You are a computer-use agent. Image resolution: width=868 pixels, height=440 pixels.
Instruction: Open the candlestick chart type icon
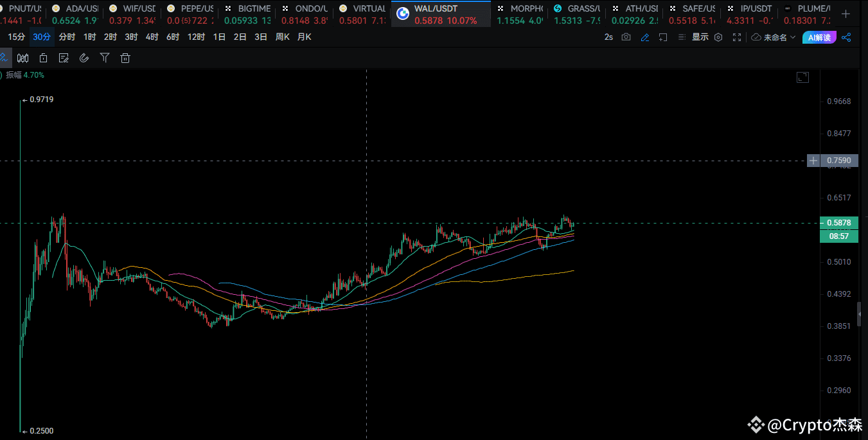click(x=22, y=58)
